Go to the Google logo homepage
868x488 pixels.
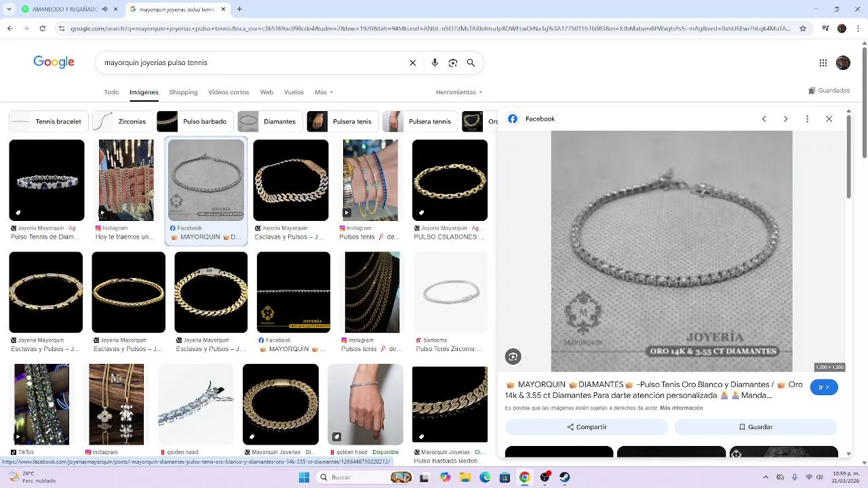(x=54, y=62)
